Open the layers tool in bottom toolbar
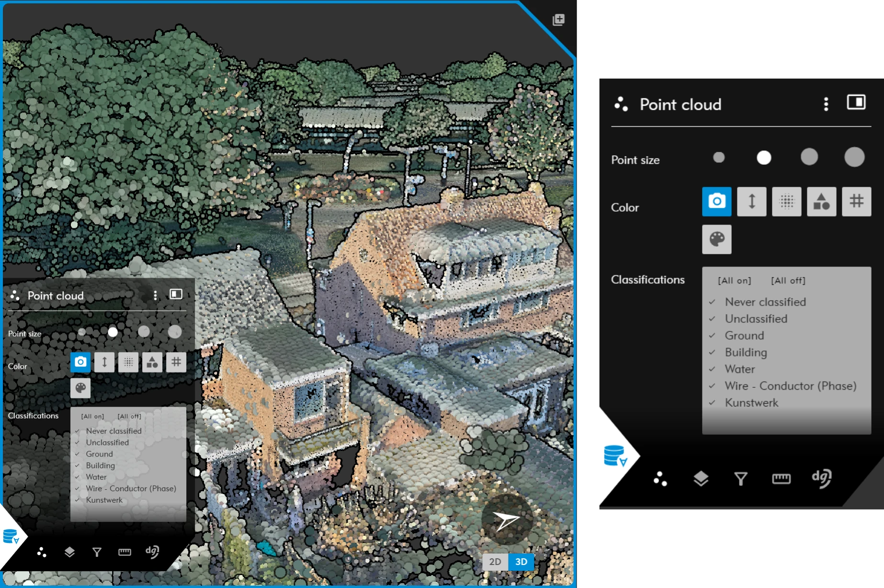Image resolution: width=884 pixels, height=588 pixels. click(x=701, y=478)
